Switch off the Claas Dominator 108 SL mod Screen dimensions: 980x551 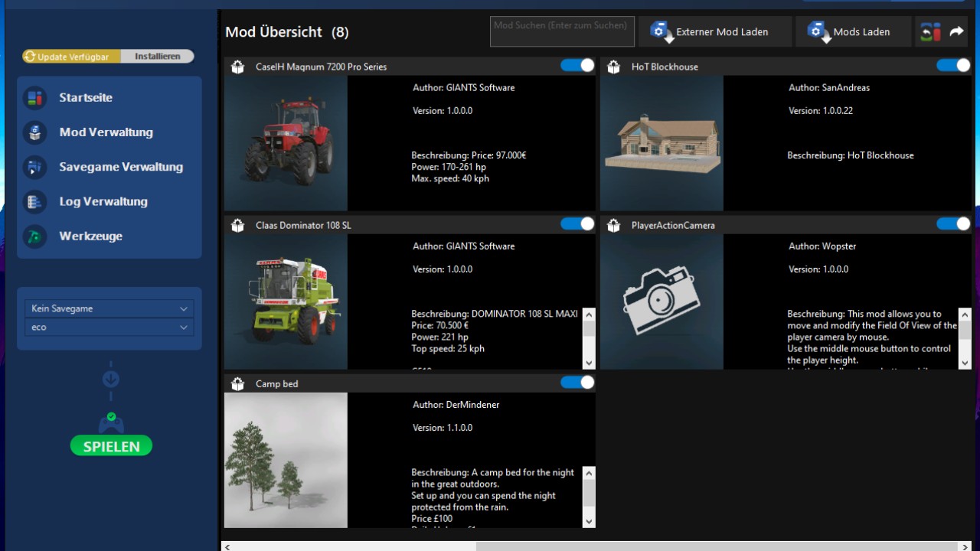[577, 223]
